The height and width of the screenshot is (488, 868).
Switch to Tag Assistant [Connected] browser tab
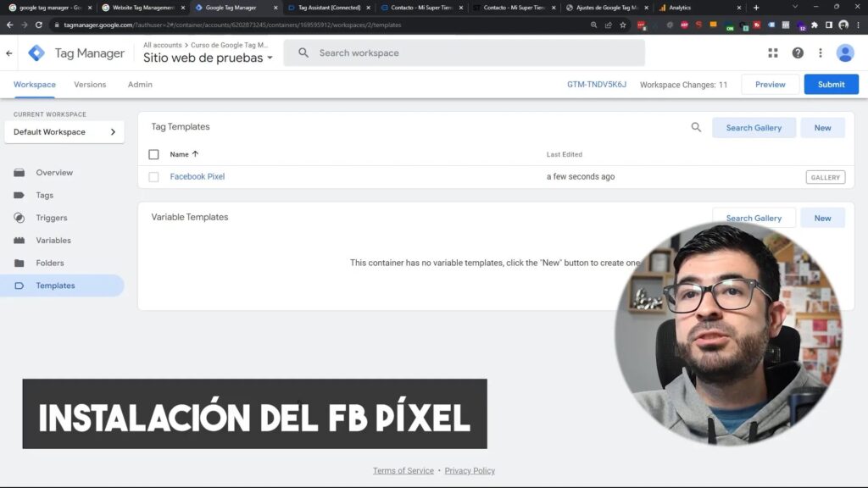click(329, 8)
